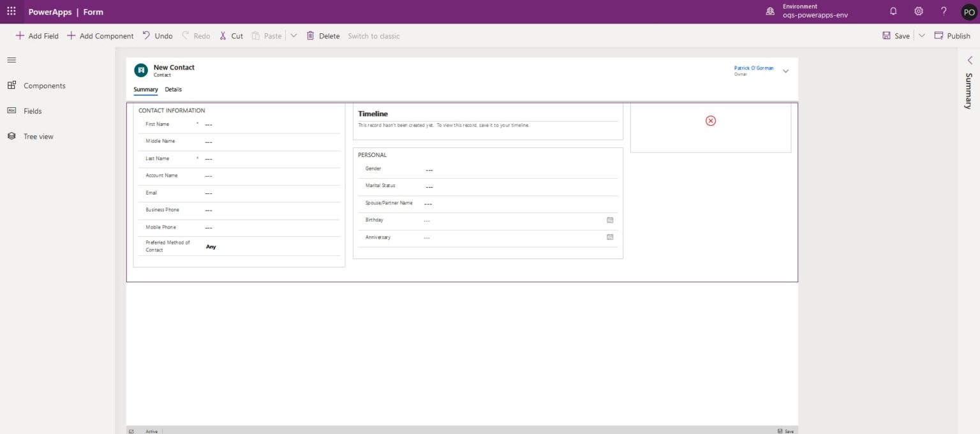Click the red error icon in section
The height and width of the screenshot is (434, 980).
pos(710,121)
